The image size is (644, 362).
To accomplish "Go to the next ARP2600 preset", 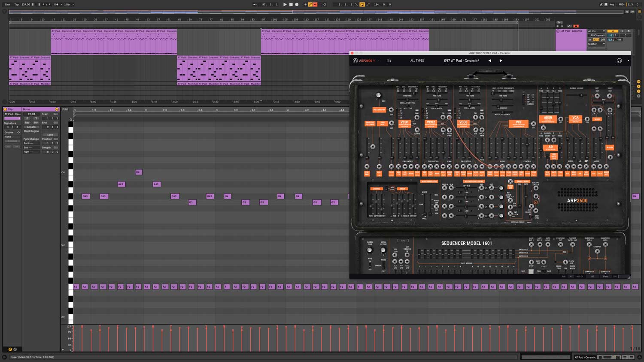I will click(501, 61).
